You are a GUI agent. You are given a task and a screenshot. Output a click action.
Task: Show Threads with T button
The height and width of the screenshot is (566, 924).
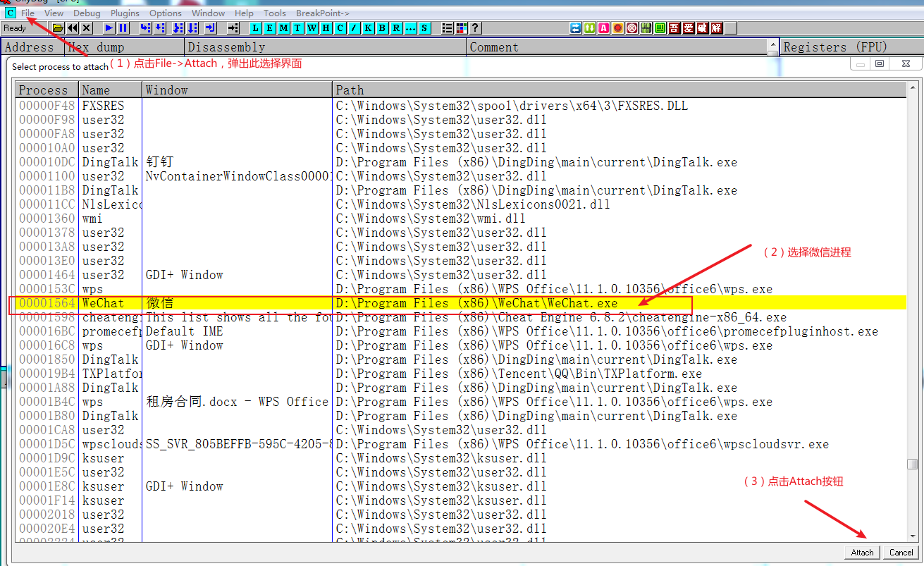click(x=297, y=28)
